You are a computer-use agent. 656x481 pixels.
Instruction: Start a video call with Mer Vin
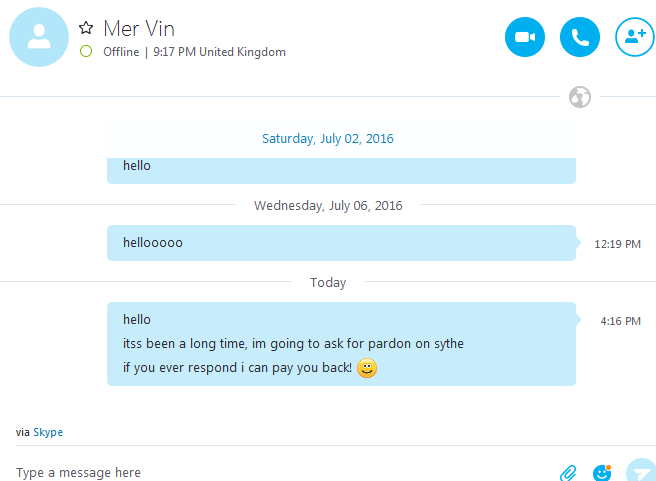(x=524, y=38)
